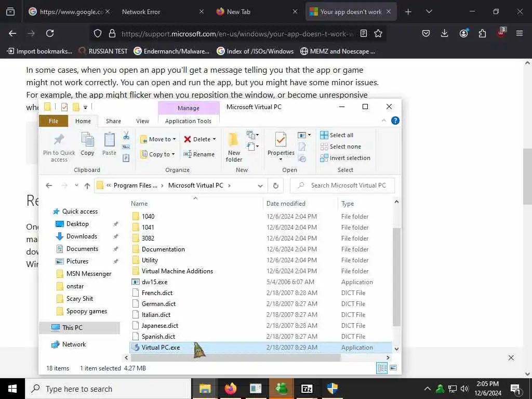The image size is (532, 399).
Task: Collapse the Explorer ribbon chevron
Action: pyautogui.click(x=384, y=121)
